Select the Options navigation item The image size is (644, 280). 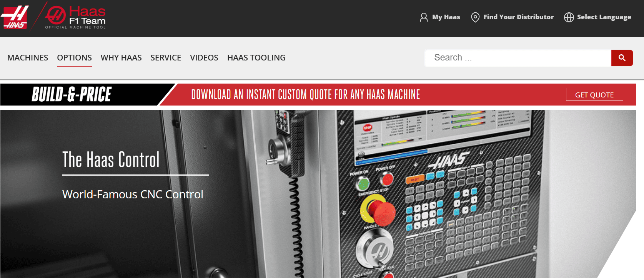coord(74,58)
